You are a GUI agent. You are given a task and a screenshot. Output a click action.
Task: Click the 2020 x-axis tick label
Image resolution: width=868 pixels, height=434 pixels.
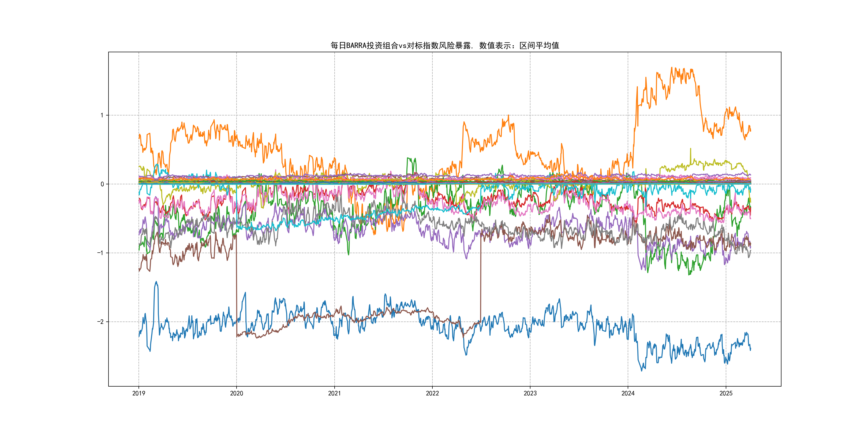point(236,393)
